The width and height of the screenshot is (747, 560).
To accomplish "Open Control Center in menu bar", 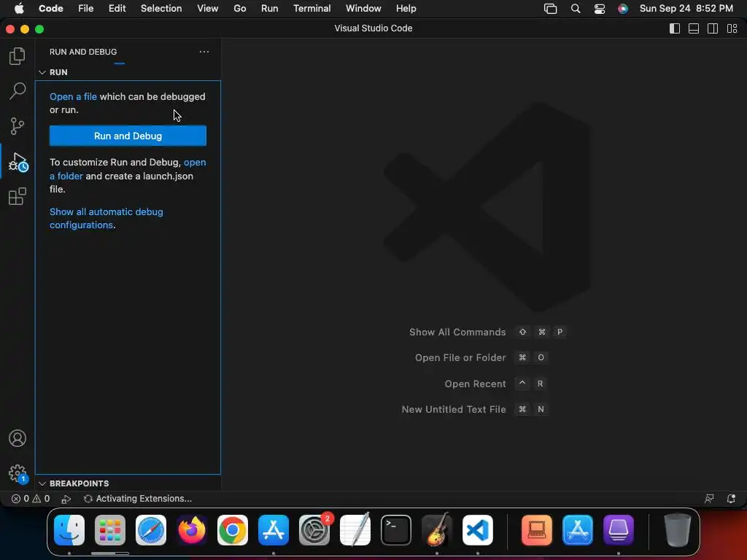I will click(600, 9).
